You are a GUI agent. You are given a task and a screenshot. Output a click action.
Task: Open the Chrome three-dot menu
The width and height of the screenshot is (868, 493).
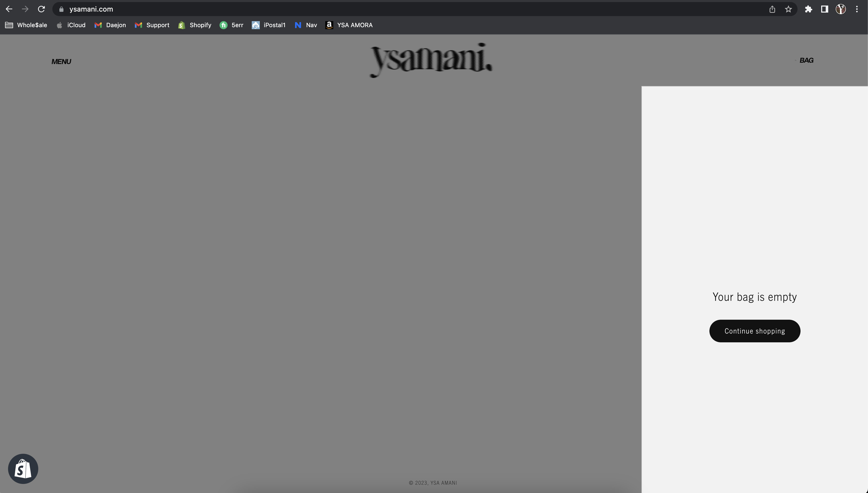pyautogui.click(x=857, y=9)
